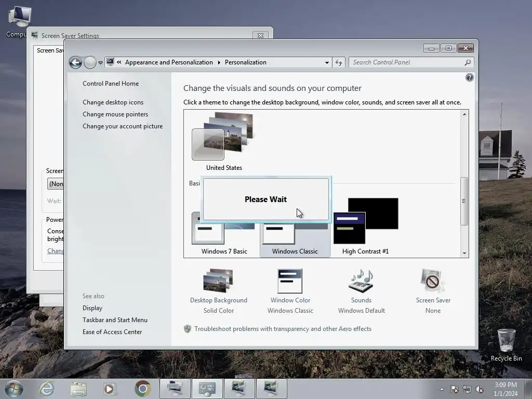
Task: Click the Personalization breadcrumb
Action: [246, 62]
